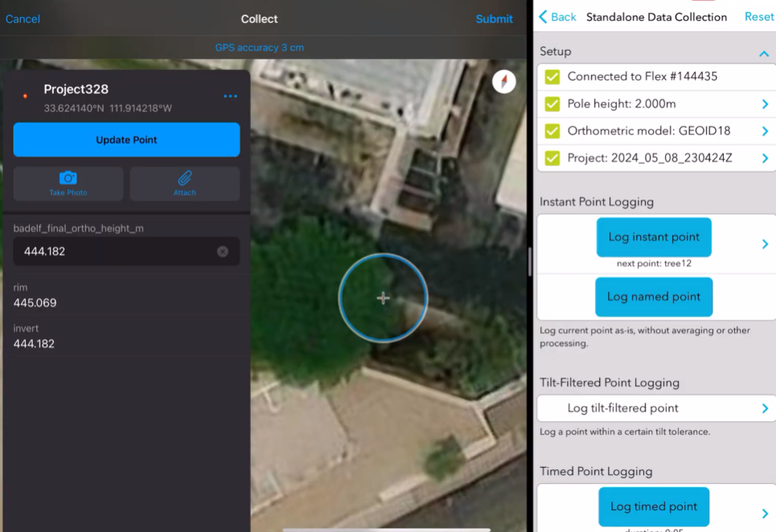Open Orthometric model settings chevron
This screenshot has height=532, width=776.
pyautogui.click(x=765, y=131)
